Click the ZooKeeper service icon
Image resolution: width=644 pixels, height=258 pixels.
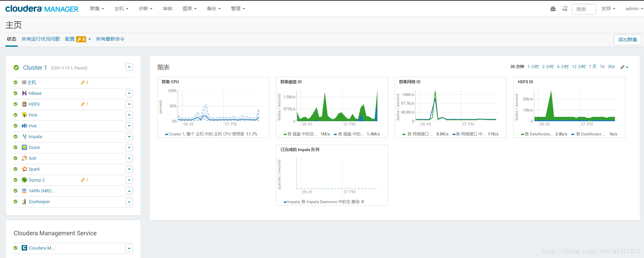pyautogui.click(x=24, y=201)
